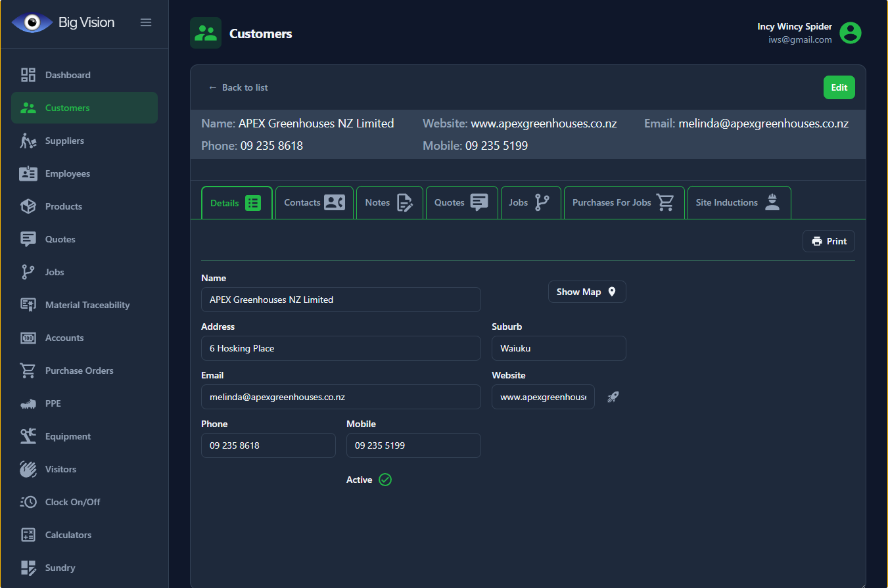Image resolution: width=888 pixels, height=588 pixels.
Task: Click into the Address input field
Action: (340, 348)
